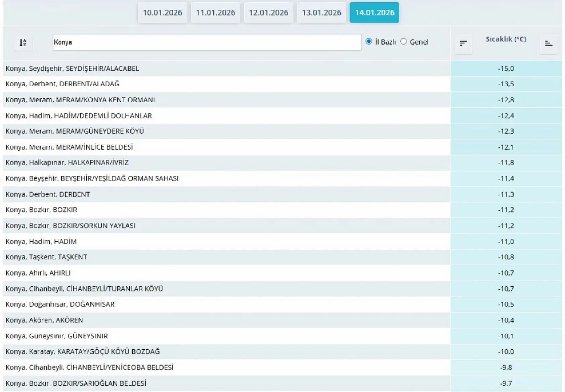This screenshot has width=565, height=392.
Task: Select the Genel radio button
Action: 404,42
